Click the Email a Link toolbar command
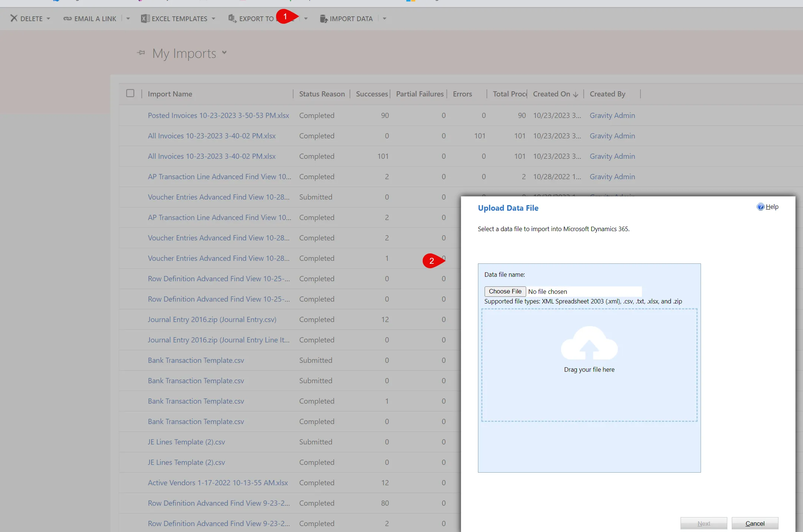The image size is (803, 532). coord(90,19)
